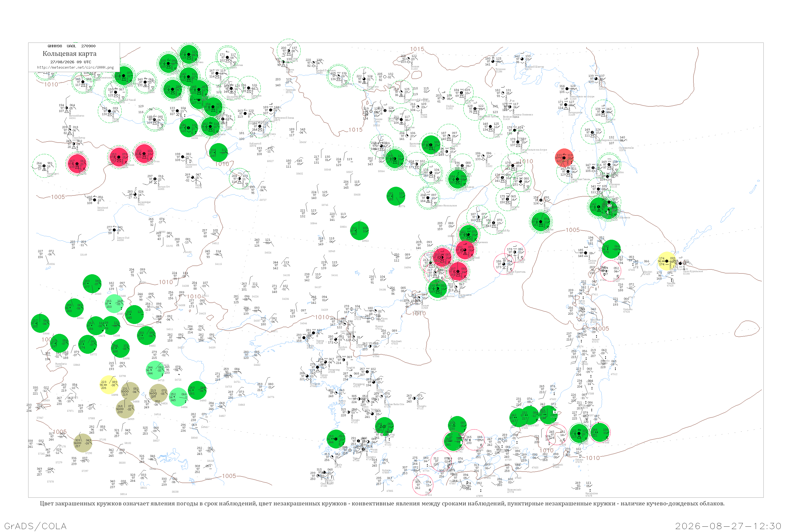Screen dimensions: 798x532
Task: Select the green station circle reading 211 105
Action: tap(359, 231)
